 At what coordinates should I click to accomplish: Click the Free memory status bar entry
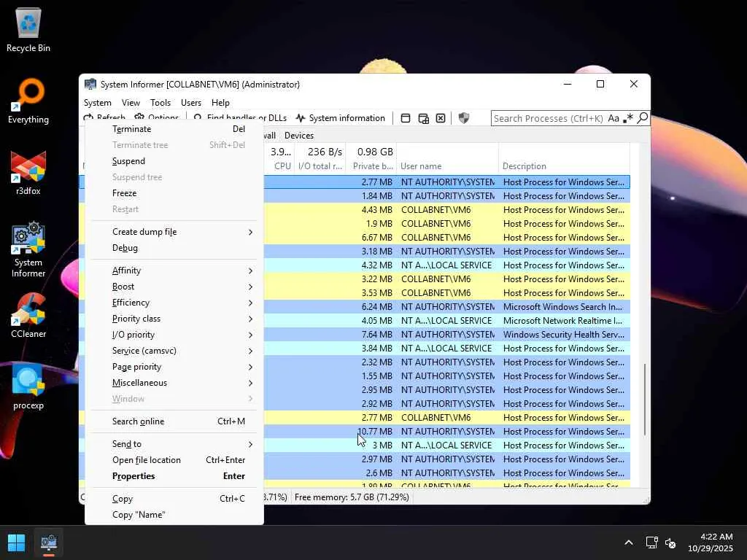[x=352, y=497]
